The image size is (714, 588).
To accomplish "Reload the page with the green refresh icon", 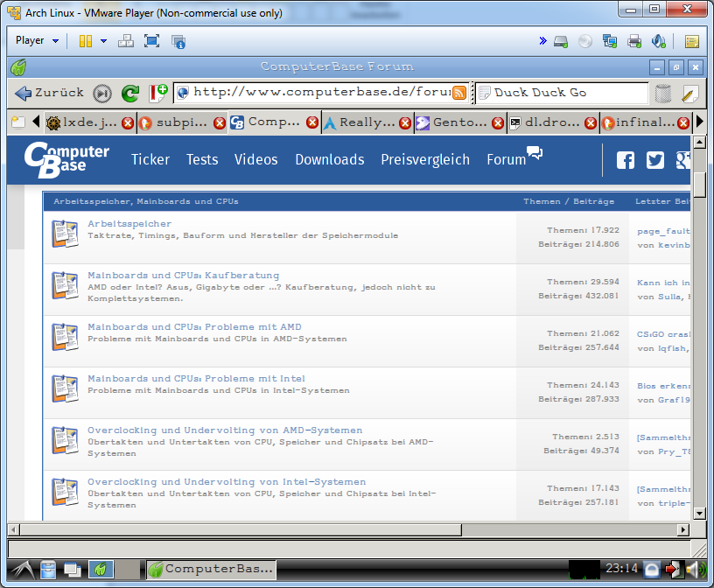I will (130, 94).
